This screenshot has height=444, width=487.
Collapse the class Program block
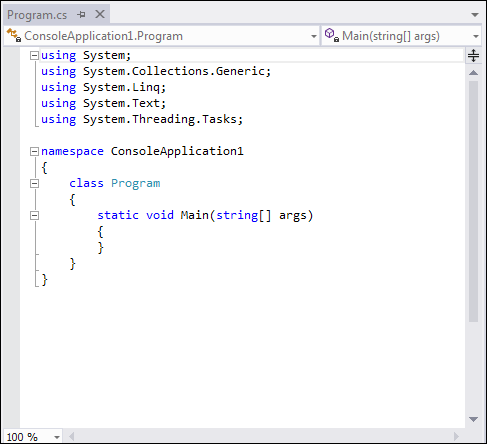[x=34, y=183]
